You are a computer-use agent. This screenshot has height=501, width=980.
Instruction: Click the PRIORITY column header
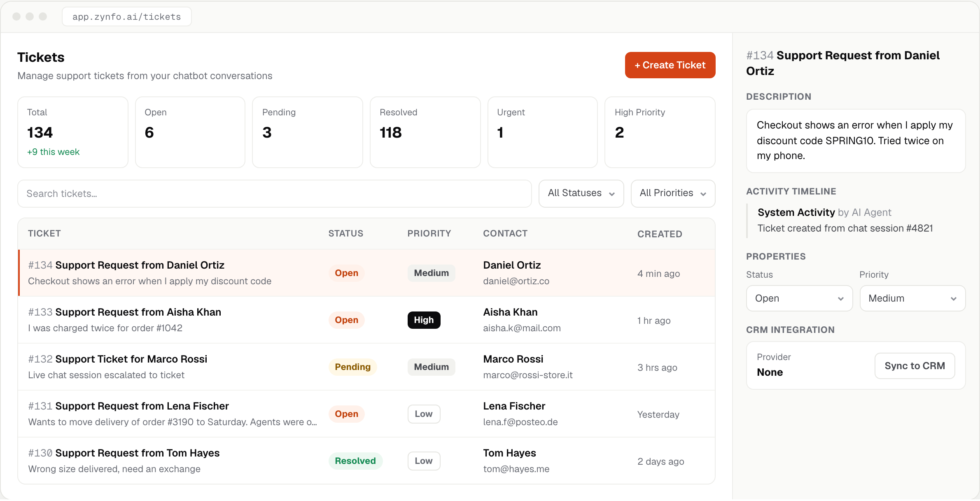[429, 234]
